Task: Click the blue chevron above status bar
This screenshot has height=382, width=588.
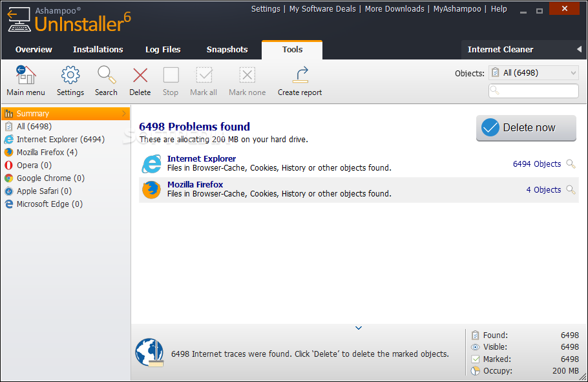Action: click(x=359, y=328)
